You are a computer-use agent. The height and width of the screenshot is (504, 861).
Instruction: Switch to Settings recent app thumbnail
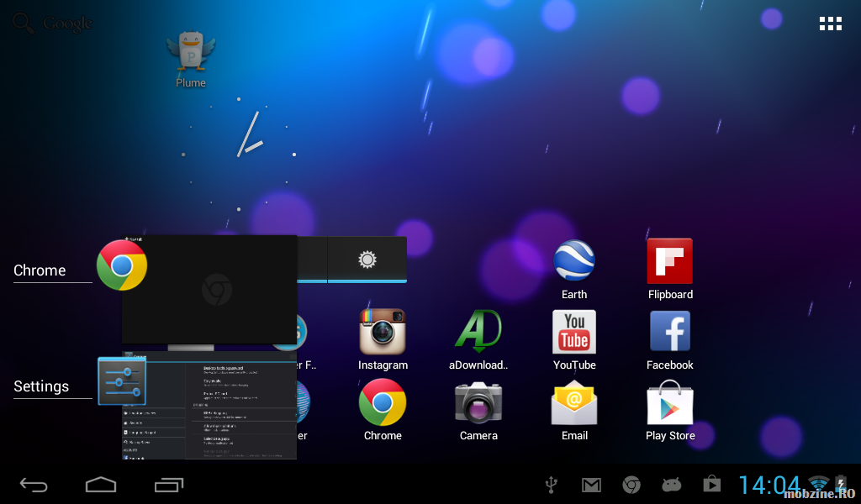(210, 407)
